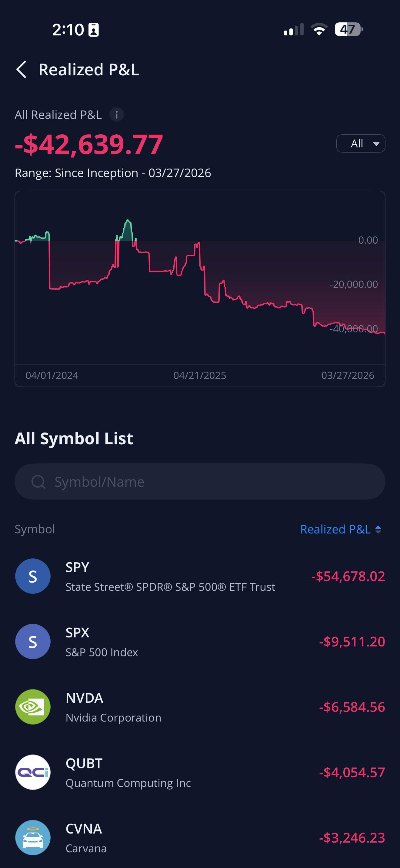Expand the All range dropdown

361,143
